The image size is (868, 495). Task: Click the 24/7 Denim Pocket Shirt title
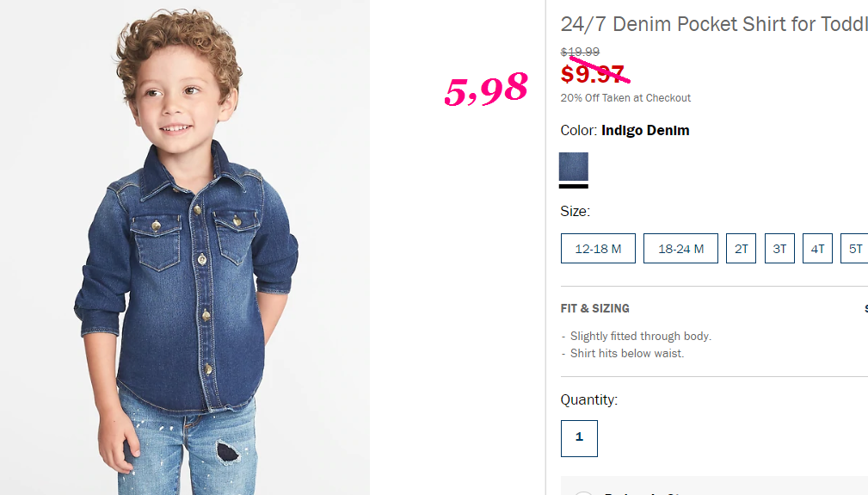714,24
